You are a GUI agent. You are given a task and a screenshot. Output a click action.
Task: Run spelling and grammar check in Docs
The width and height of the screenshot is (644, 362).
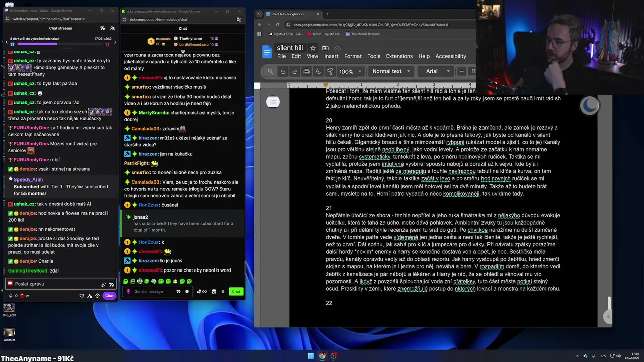pyautogui.click(x=318, y=71)
